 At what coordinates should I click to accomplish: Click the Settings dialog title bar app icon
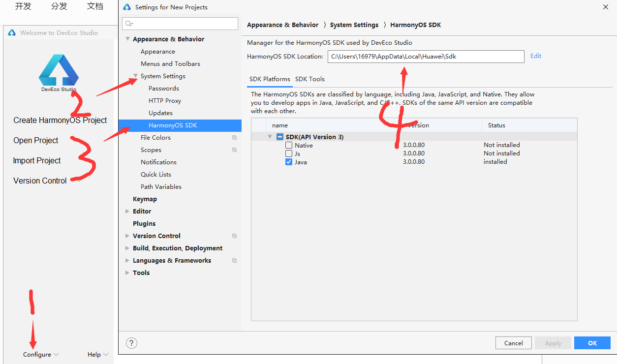tap(127, 7)
